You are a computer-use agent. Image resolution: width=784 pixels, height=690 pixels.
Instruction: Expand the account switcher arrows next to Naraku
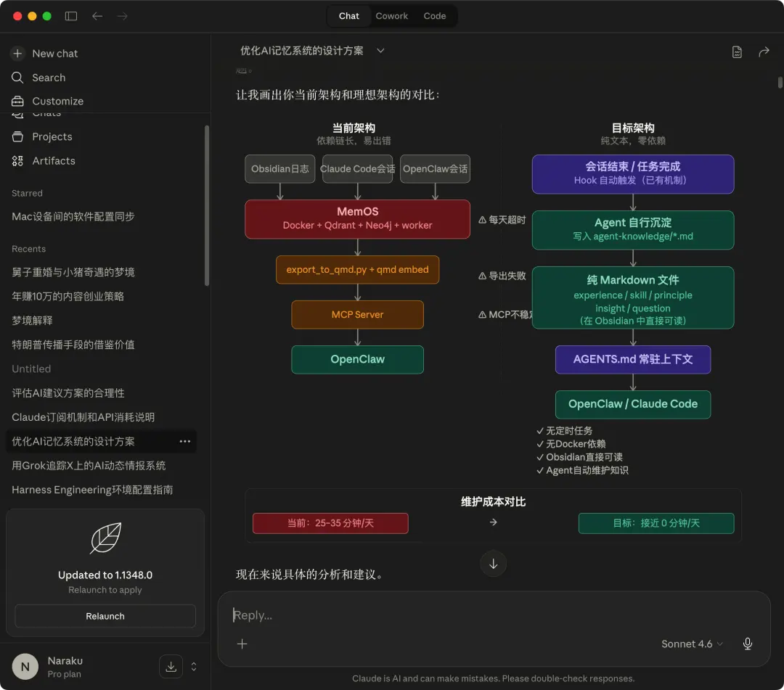pos(194,667)
